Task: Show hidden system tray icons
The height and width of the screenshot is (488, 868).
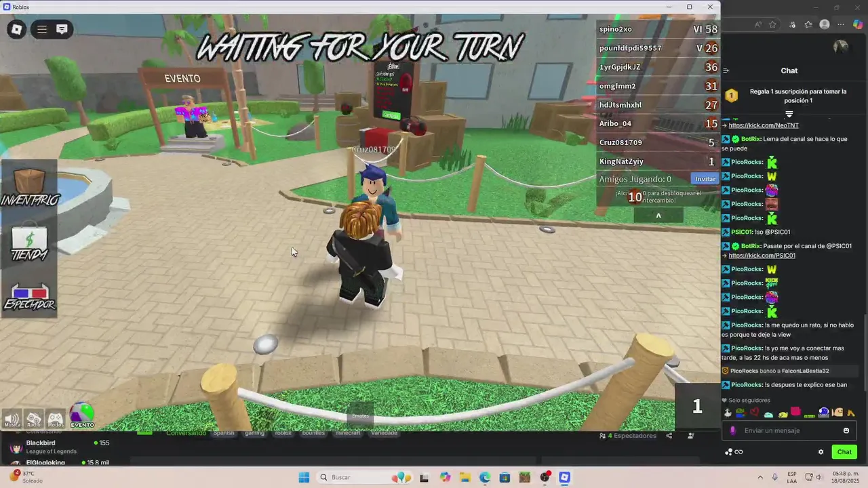Action: pyautogui.click(x=759, y=477)
